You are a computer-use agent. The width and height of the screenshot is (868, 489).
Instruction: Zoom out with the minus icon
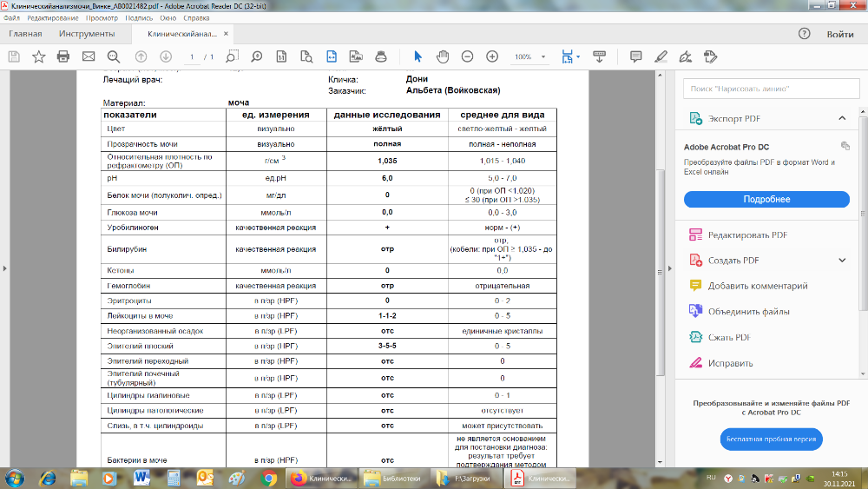[x=467, y=56]
